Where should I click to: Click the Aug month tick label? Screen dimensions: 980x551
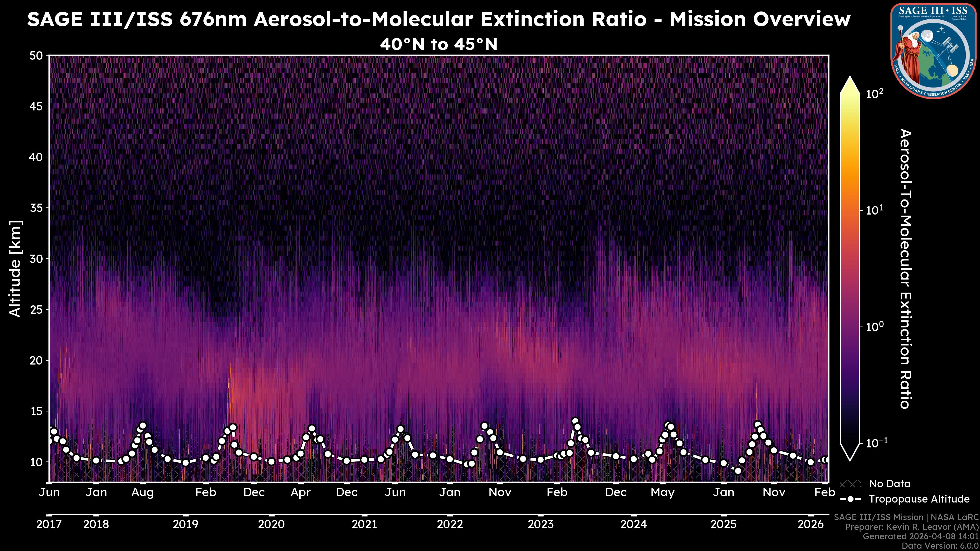[143, 492]
